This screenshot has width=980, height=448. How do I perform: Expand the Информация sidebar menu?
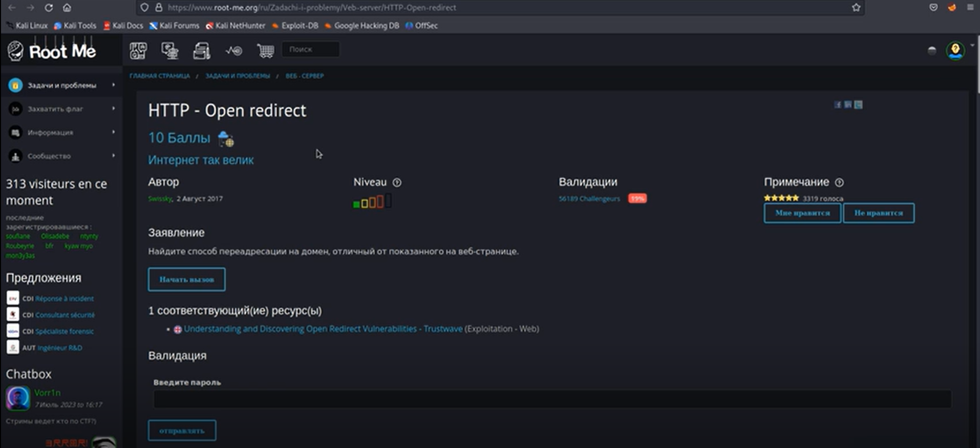[61, 133]
